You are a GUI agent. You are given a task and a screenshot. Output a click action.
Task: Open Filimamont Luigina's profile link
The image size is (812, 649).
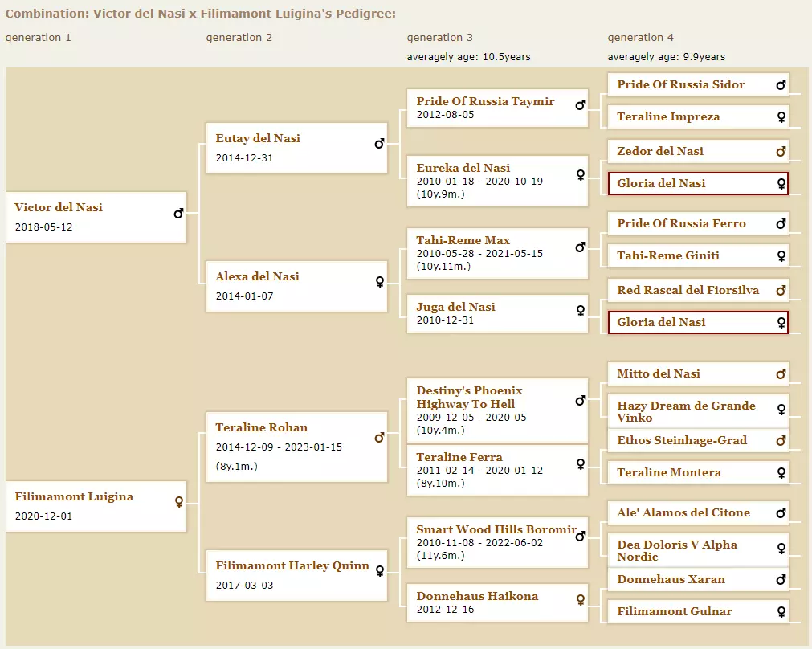click(74, 496)
